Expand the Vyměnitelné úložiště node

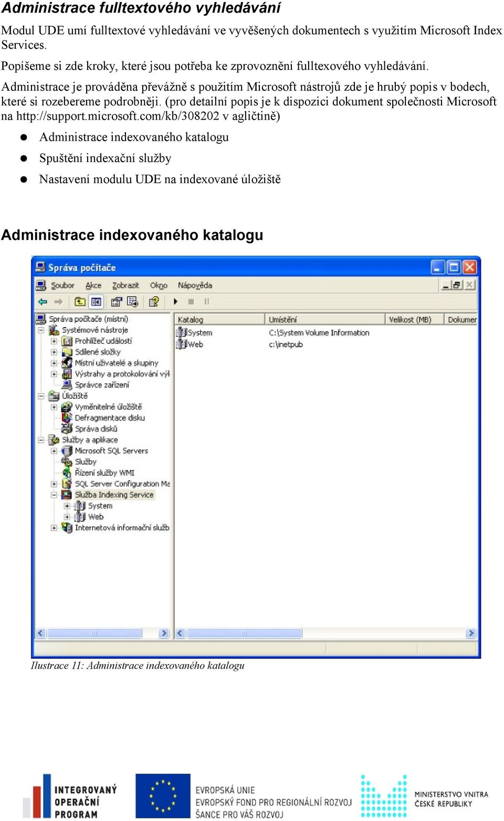coord(54,407)
